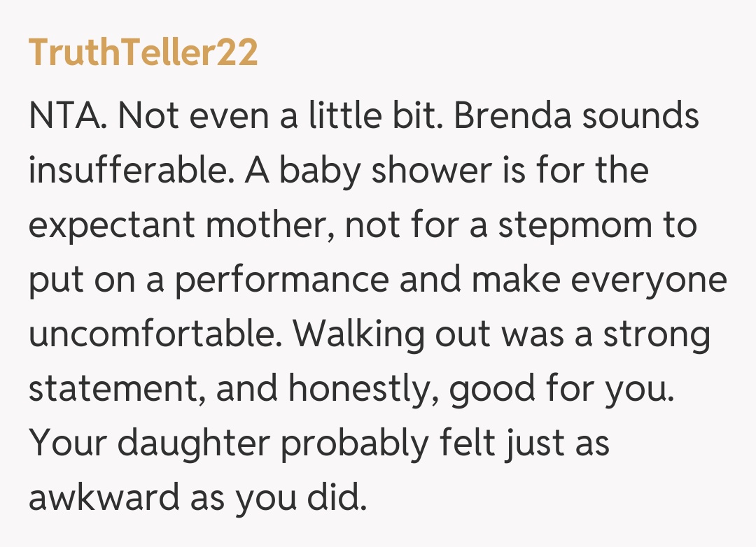Open the TruthTeller22 user profile

143,52
